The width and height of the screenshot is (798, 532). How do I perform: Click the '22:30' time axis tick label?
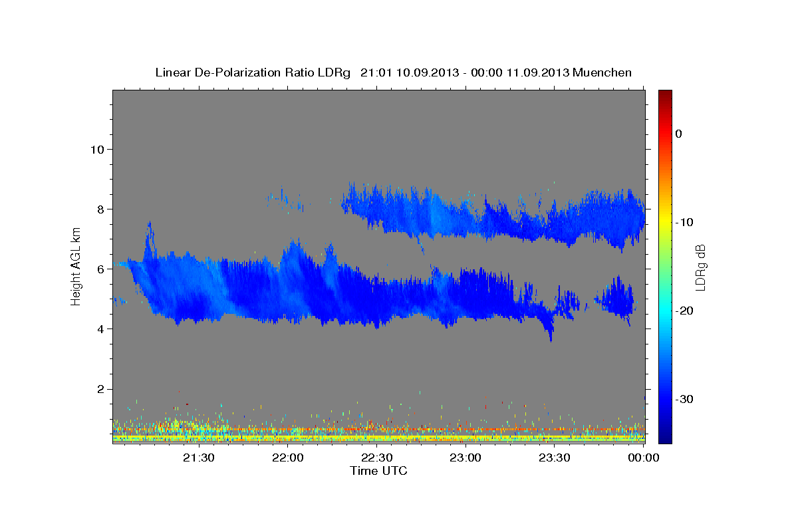click(x=376, y=458)
